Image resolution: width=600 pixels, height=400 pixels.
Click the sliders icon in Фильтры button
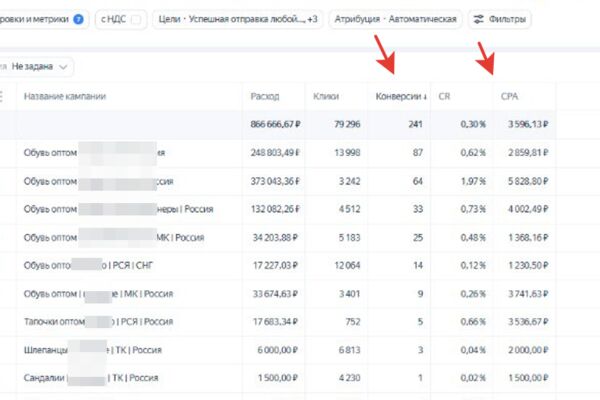click(x=478, y=19)
